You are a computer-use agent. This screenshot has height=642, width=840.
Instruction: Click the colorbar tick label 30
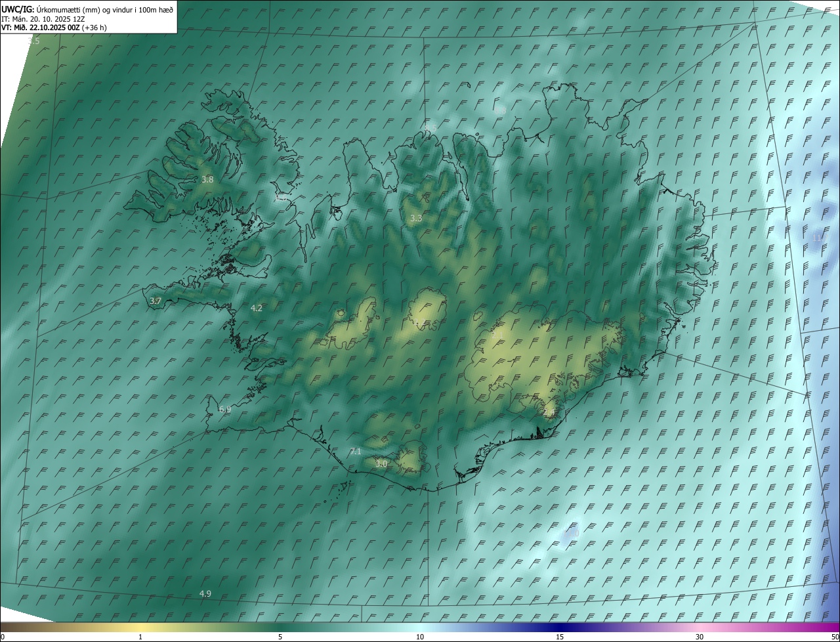click(700, 637)
